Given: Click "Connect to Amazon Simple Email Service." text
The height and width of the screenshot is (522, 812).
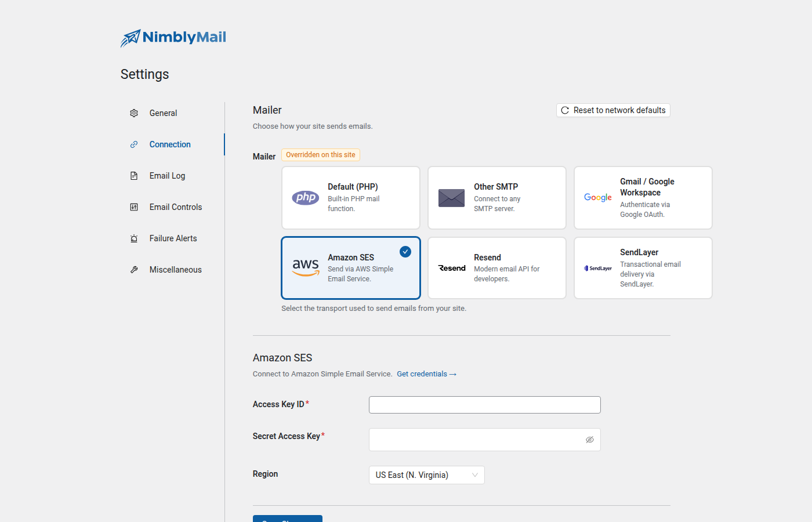Looking at the screenshot, I should pyautogui.click(x=322, y=374).
